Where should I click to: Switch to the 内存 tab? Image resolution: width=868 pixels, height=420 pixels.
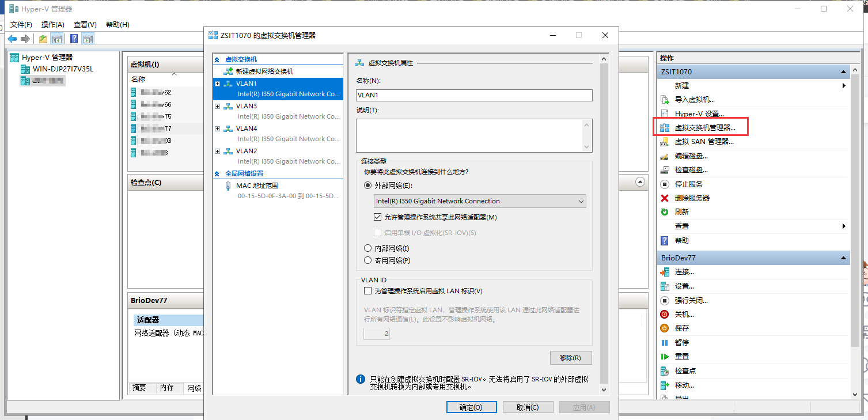(x=167, y=388)
